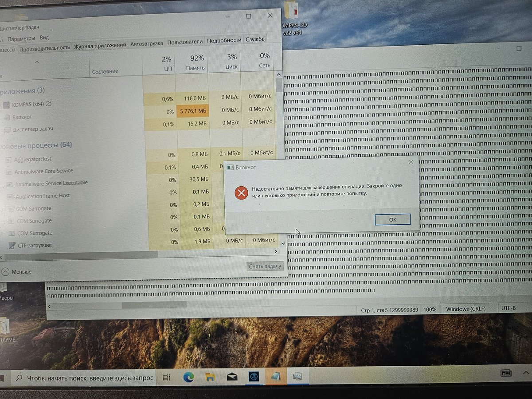Open File Explorer from the taskbar
532x399 pixels.
tap(210, 377)
